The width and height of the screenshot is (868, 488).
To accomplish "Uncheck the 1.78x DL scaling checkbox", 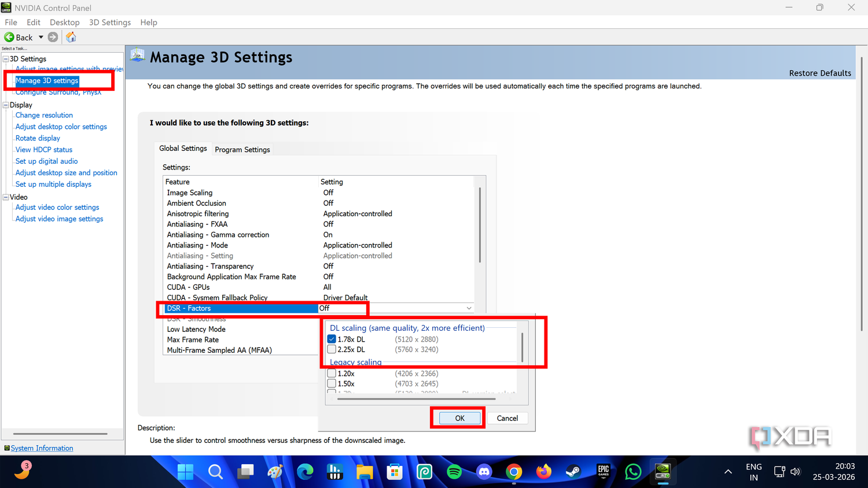I will (x=332, y=339).
